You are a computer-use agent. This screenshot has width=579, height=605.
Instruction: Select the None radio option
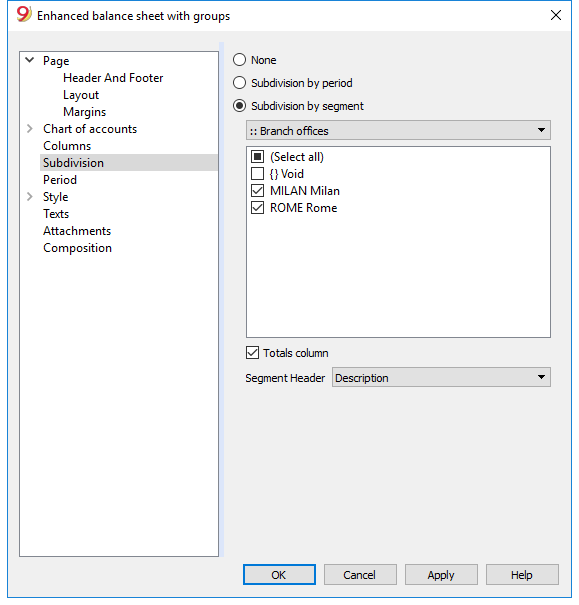[x=239, y=60]
